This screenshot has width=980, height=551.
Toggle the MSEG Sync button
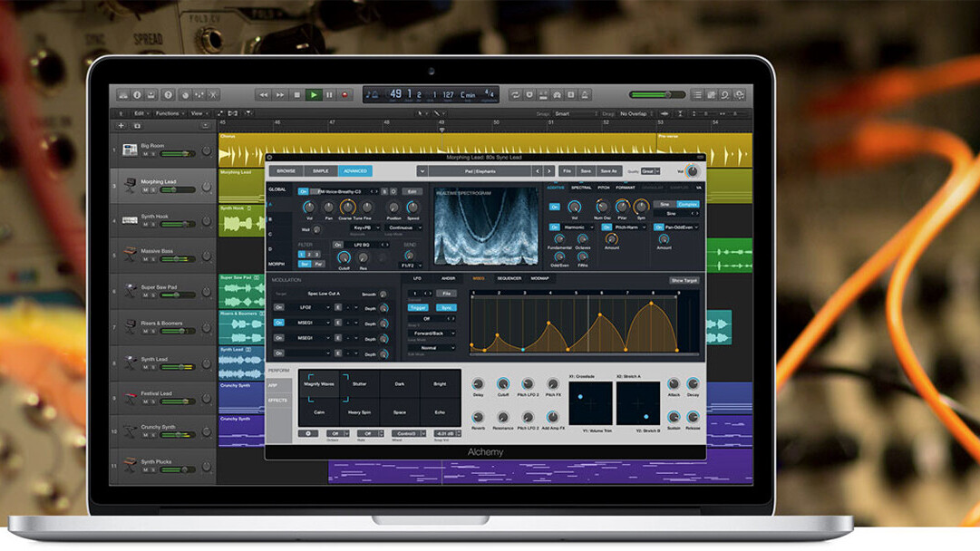[445, 308]
